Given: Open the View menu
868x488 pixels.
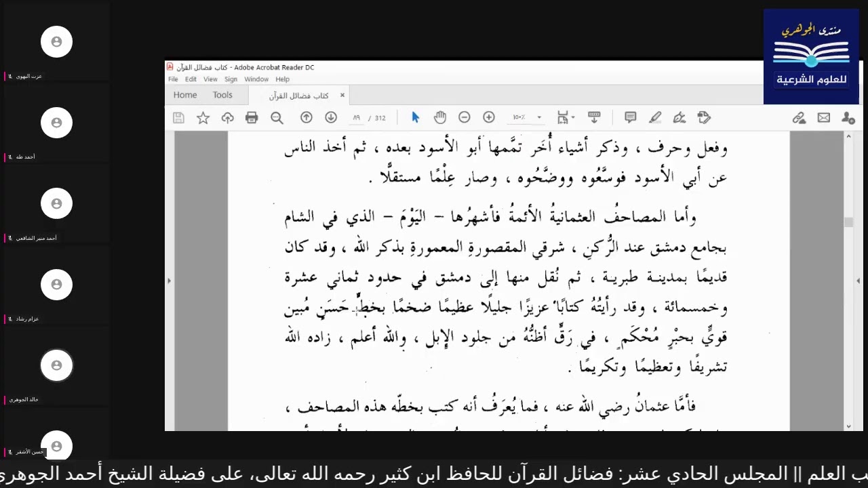Looking at the screenshot, I should [x=210, y=79].
